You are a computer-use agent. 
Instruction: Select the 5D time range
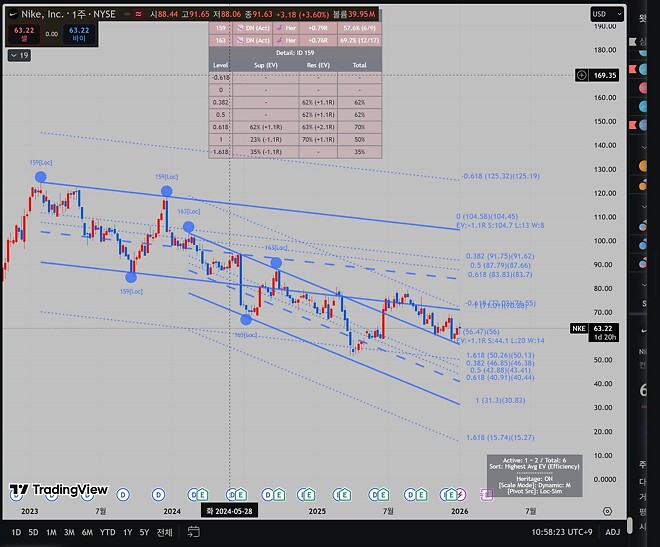coord(33,532)
